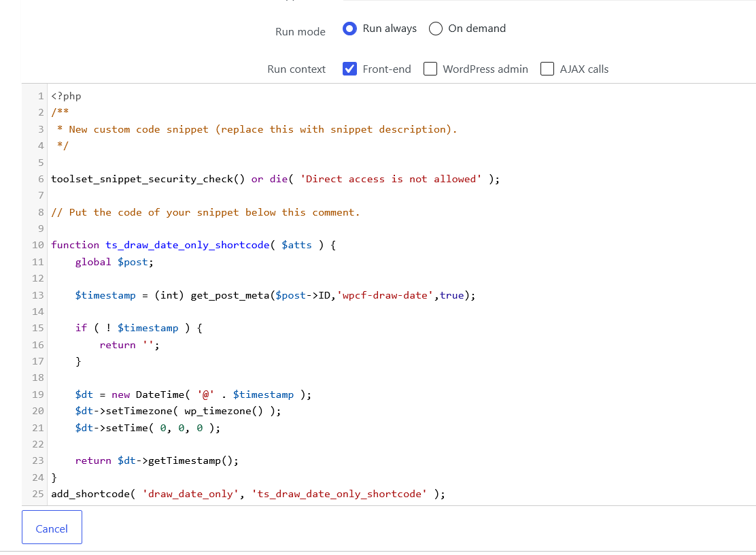
Task: Uncheck the Front-end run context
Action: [349, 69]
